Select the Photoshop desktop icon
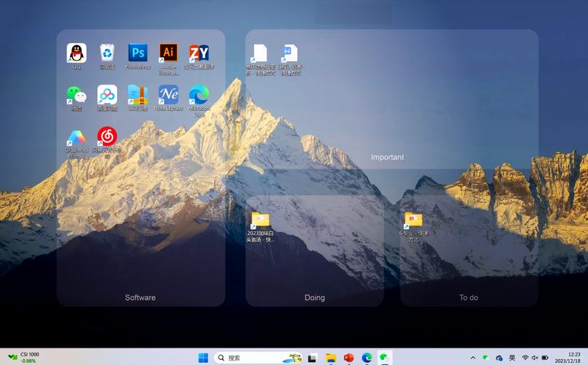 click(138, 53)
